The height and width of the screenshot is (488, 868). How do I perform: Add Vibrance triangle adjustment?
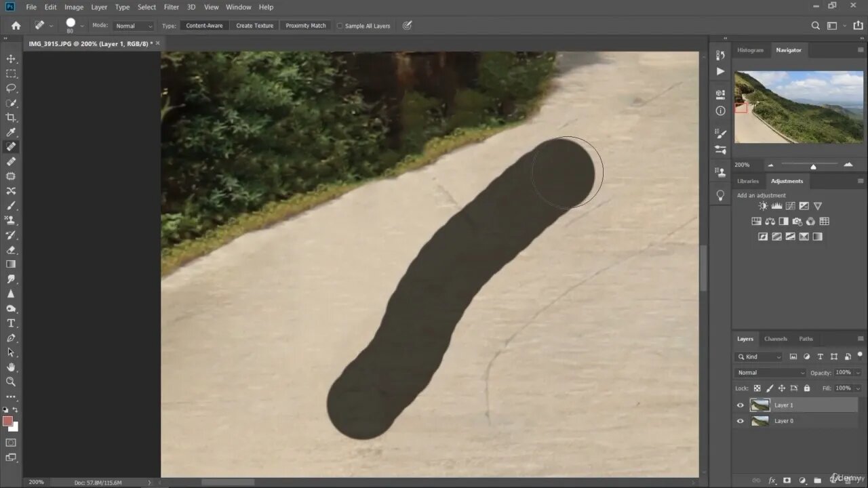tap(818, 206)
